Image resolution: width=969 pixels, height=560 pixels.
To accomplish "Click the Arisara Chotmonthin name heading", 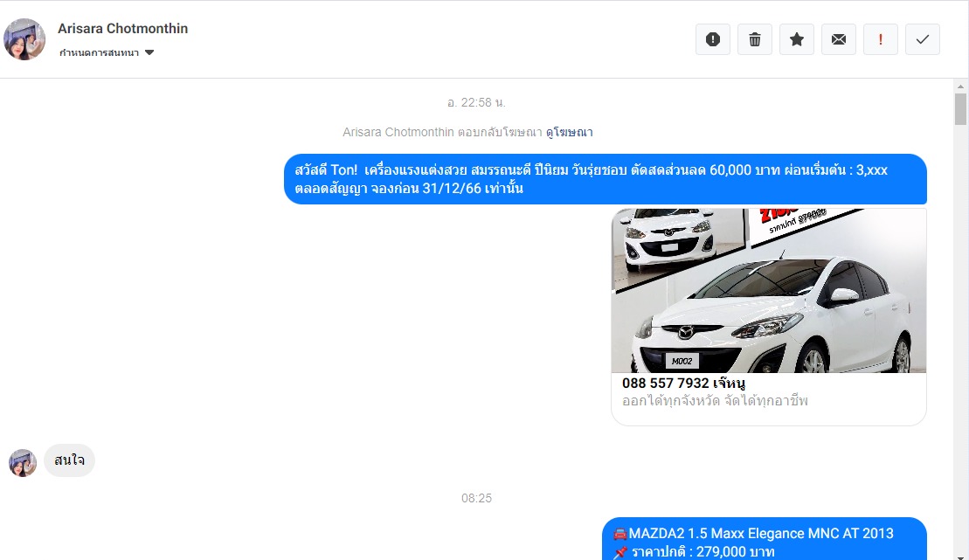I will tap(122, 29).
